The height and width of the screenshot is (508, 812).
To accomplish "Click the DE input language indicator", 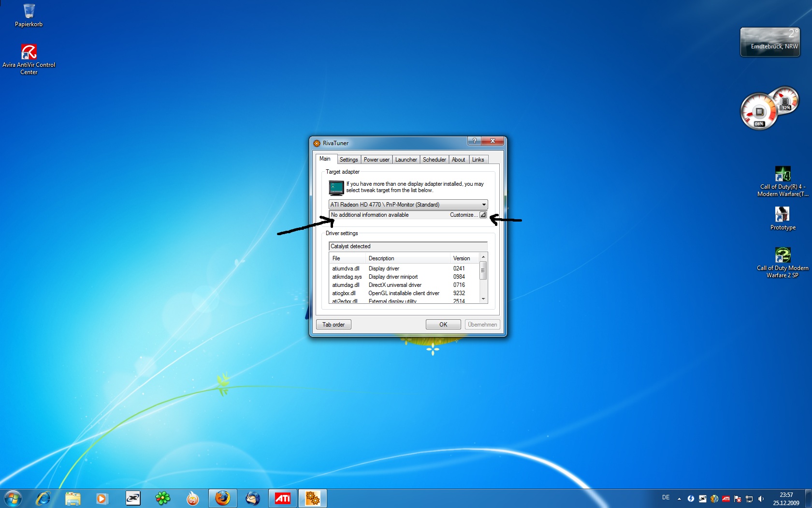I will 666,497.
